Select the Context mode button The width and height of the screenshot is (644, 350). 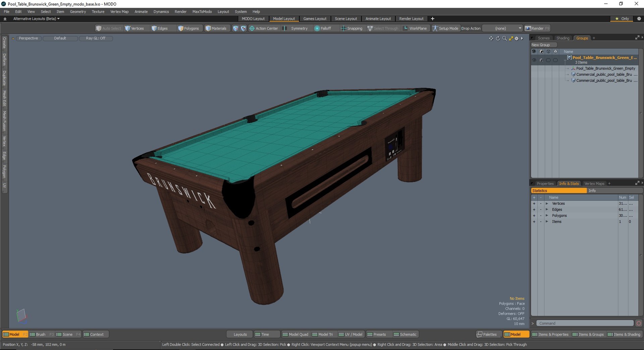click(96, 335)
